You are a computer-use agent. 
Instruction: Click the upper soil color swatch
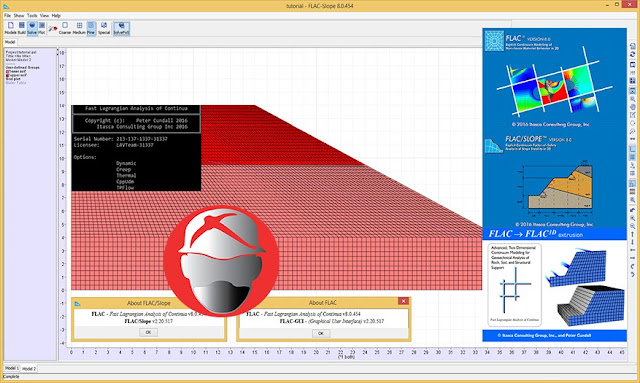[x=7, y=75]
